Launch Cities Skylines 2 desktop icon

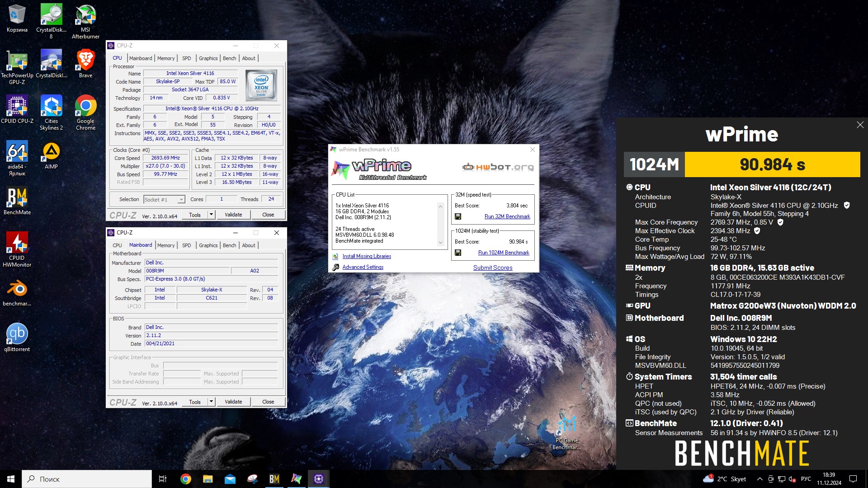tap(51, 112)
